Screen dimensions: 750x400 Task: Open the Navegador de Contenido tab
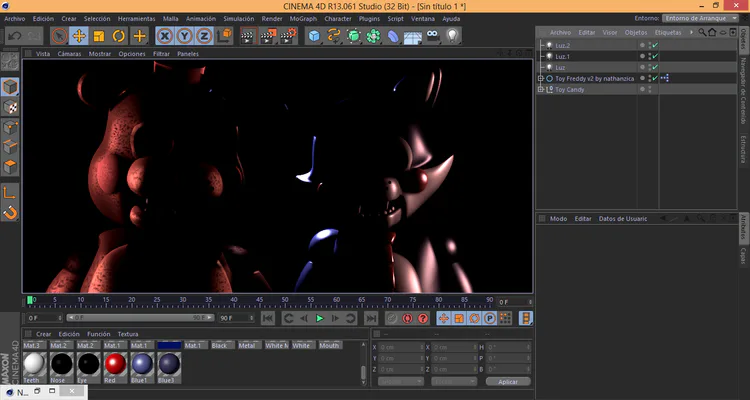(x=743, y=90)
